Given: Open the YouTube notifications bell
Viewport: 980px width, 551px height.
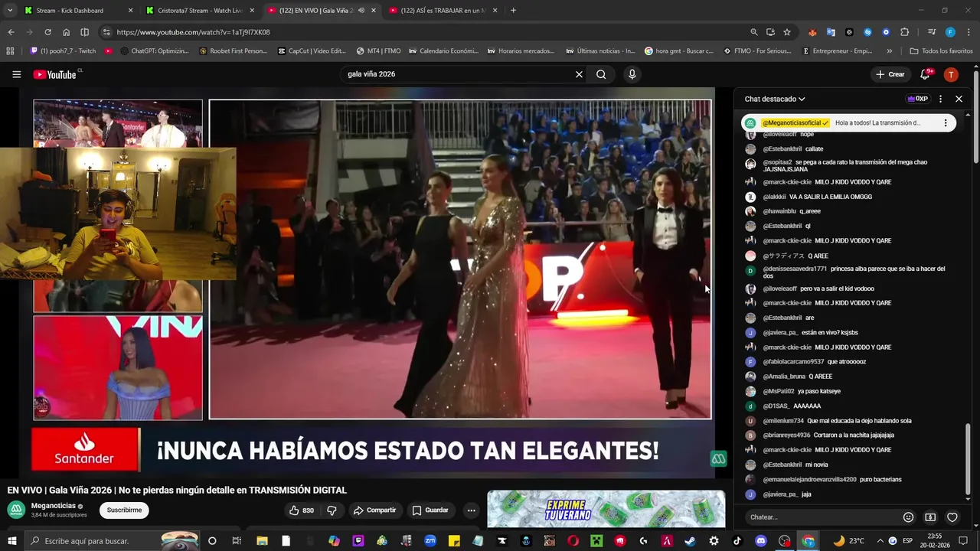Looking at the screenshot, I should [x=925, y=74].
